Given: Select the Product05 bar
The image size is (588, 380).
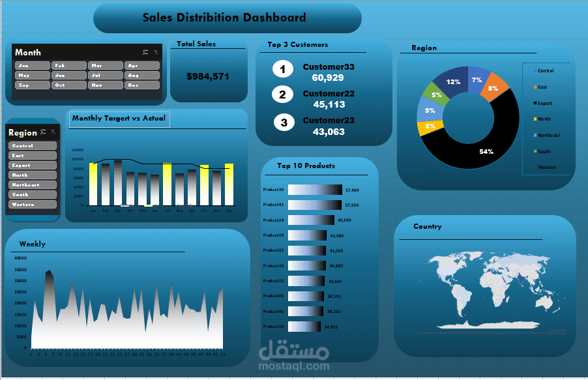Looking at the screenshot, I should click(306, 296).
